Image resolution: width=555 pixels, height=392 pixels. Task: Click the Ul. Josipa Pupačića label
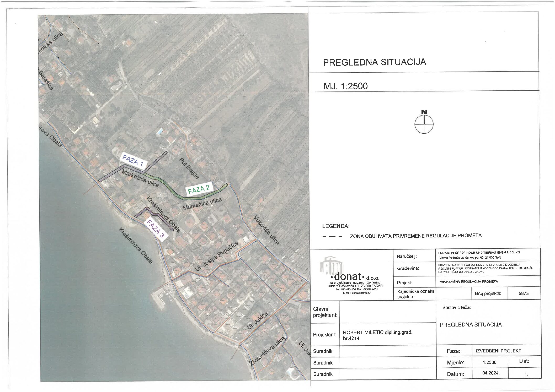[x=217, y=257]
